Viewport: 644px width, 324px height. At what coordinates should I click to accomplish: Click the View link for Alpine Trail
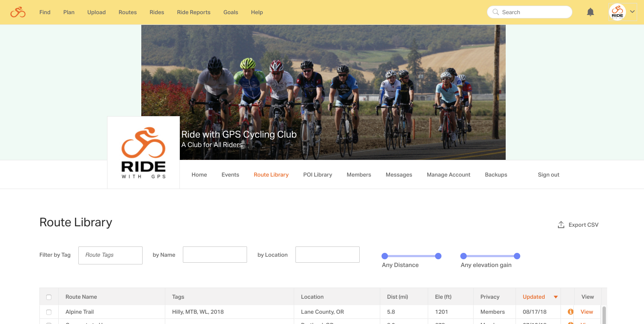click(x=587, y=312)
